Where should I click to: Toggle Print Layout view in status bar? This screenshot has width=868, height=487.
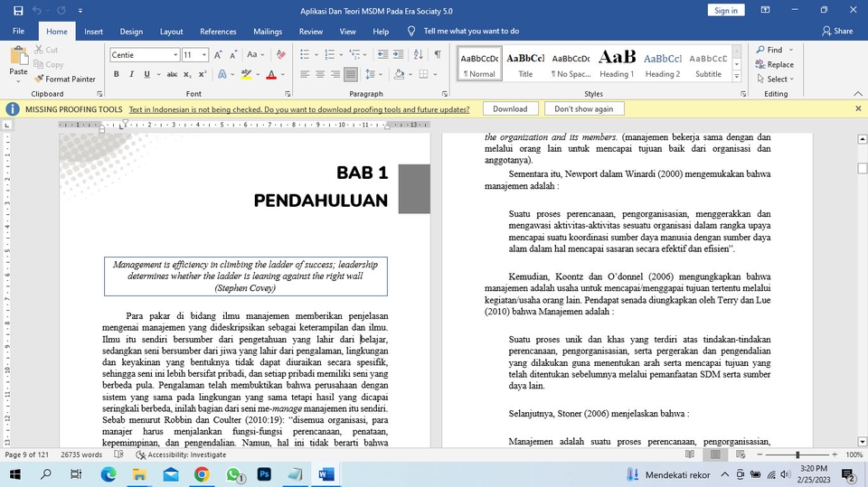pos(715,454)
